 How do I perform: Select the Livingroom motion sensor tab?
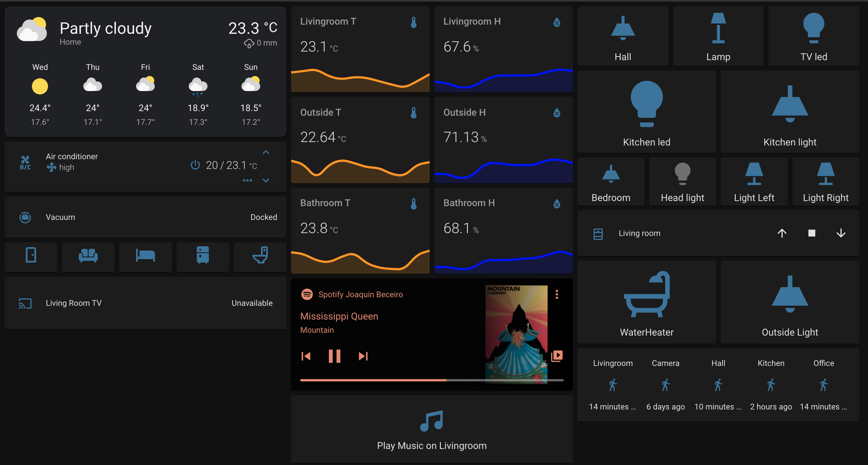[612, 384]
